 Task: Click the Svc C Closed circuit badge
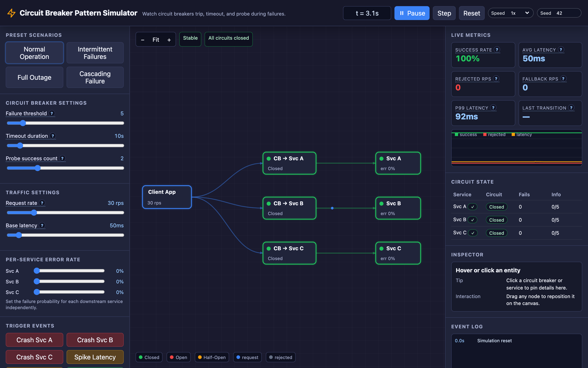pos(496,233)
